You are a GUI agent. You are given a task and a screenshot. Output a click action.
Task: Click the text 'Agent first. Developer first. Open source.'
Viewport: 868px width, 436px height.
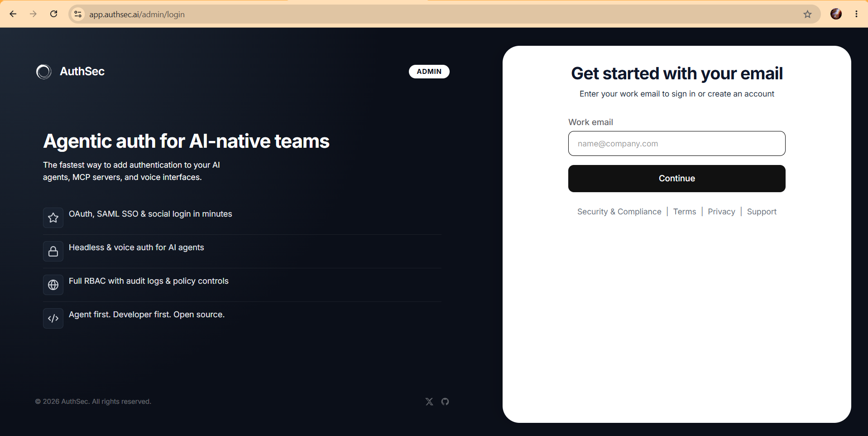pyautogui.click(x=147, y=315)
